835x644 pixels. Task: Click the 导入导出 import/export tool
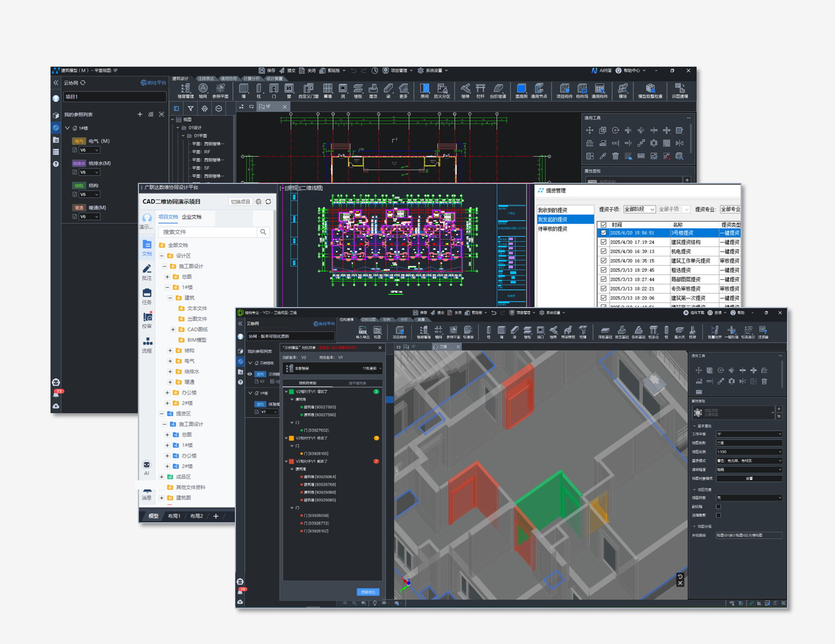click(x=362, y=331)
